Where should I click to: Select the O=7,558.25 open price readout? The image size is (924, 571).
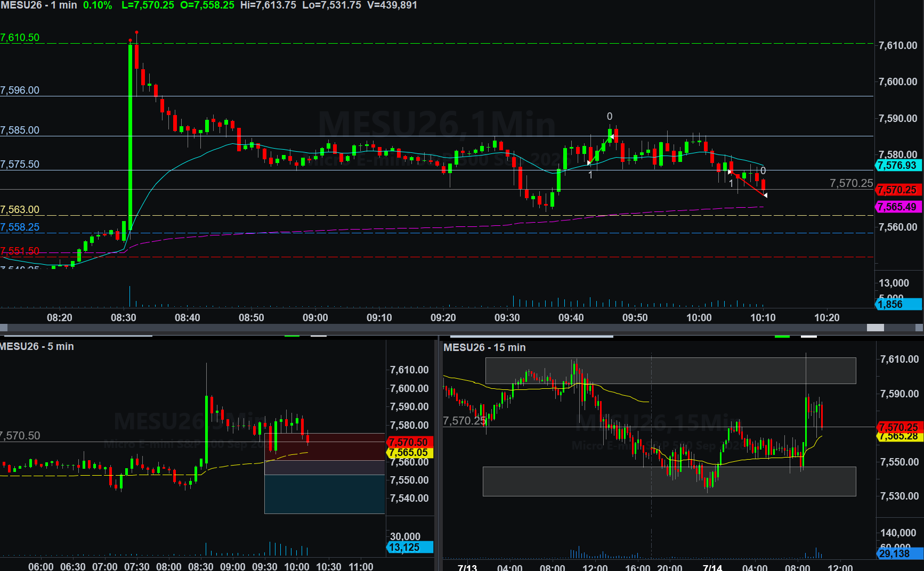click(207, 5)
